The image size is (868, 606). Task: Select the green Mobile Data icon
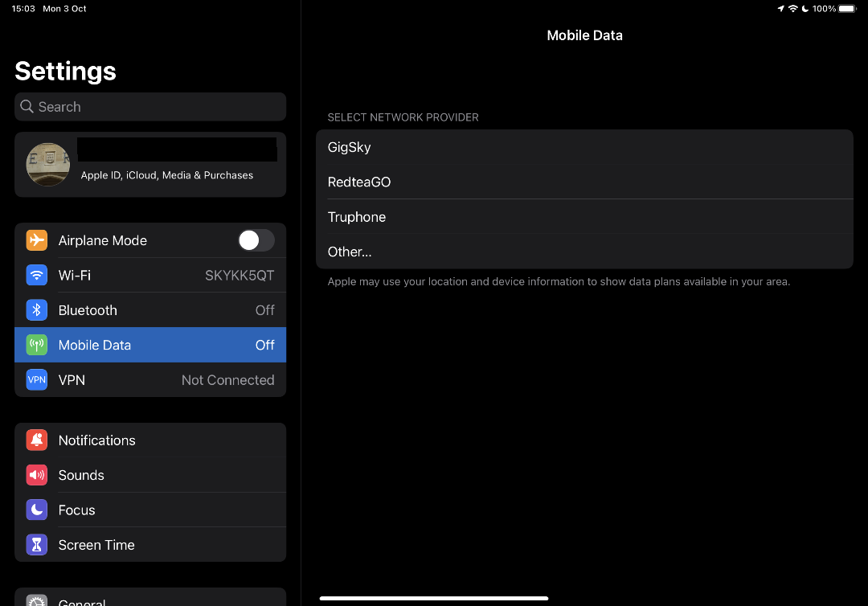point(36,344)
